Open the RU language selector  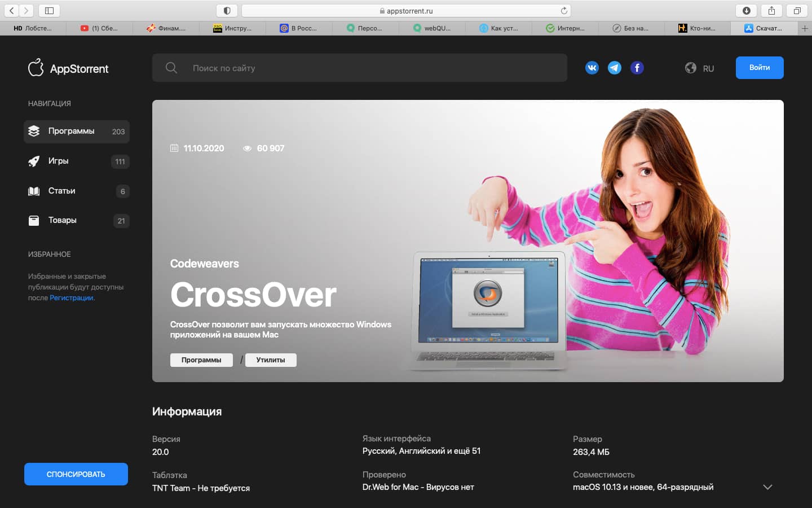(x=708, y=68)
